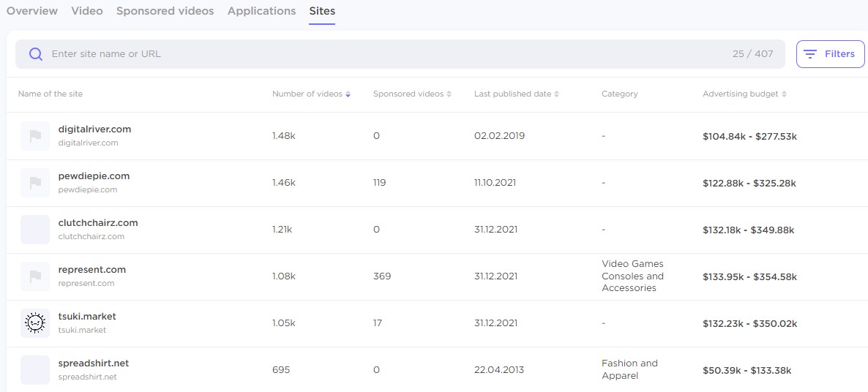
Task: Open the tsuki.market site name link
Action: pos(87,317)
